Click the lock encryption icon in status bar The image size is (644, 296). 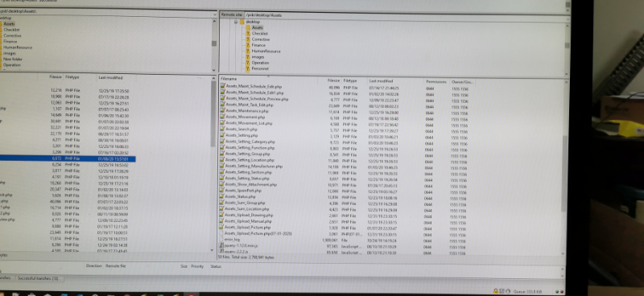point(496,291)
